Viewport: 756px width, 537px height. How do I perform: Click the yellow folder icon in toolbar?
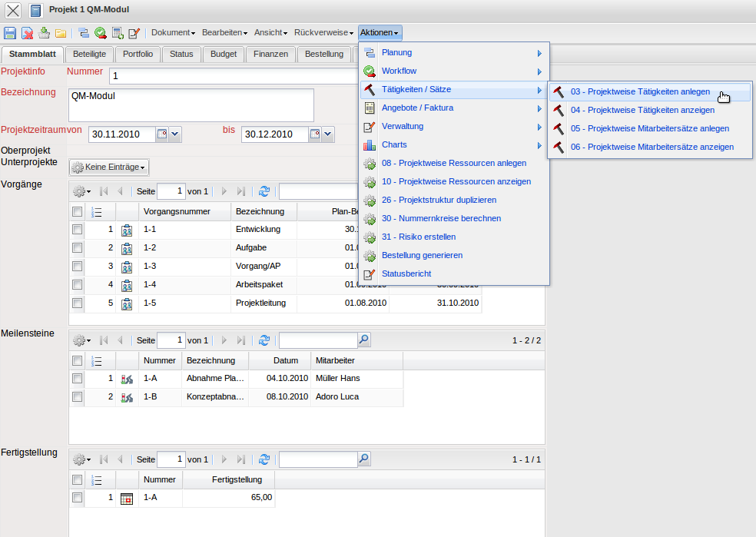60,33
